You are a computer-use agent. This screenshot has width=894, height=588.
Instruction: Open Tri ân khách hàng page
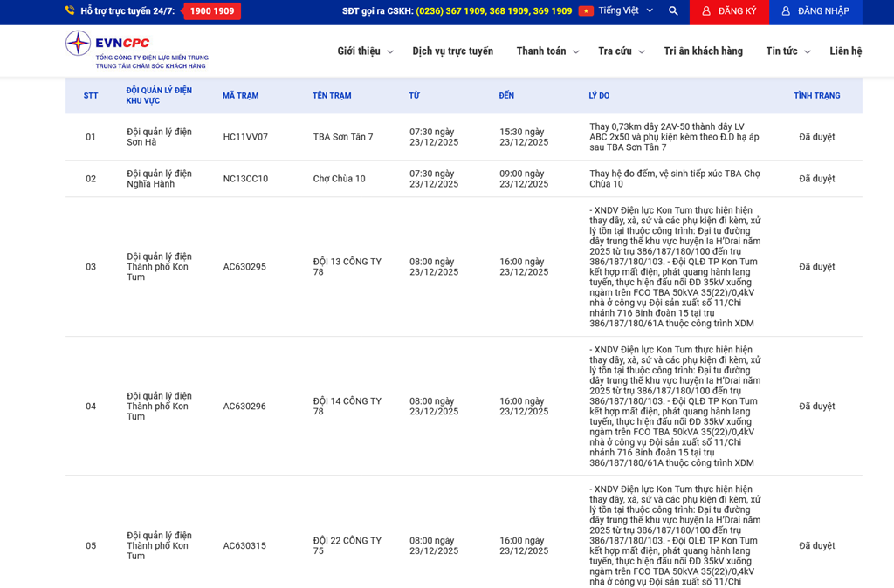703,51
